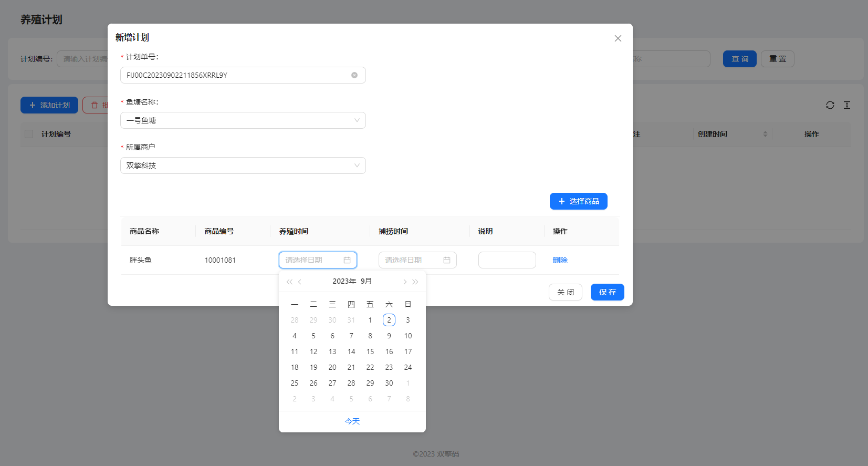This screenshot has width=868, height=466.
Task: Click 保存 to save the plan
Action: 608,292
